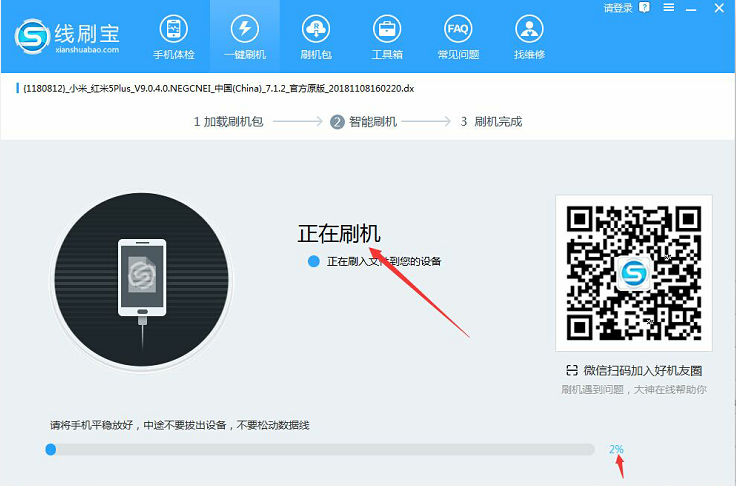
Task: Click the help question mark icon
Action: [644, 9]
